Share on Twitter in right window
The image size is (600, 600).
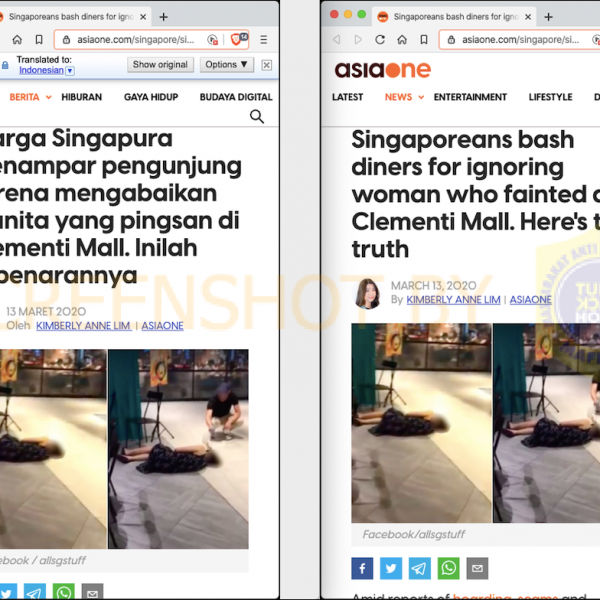coord(391,568)
